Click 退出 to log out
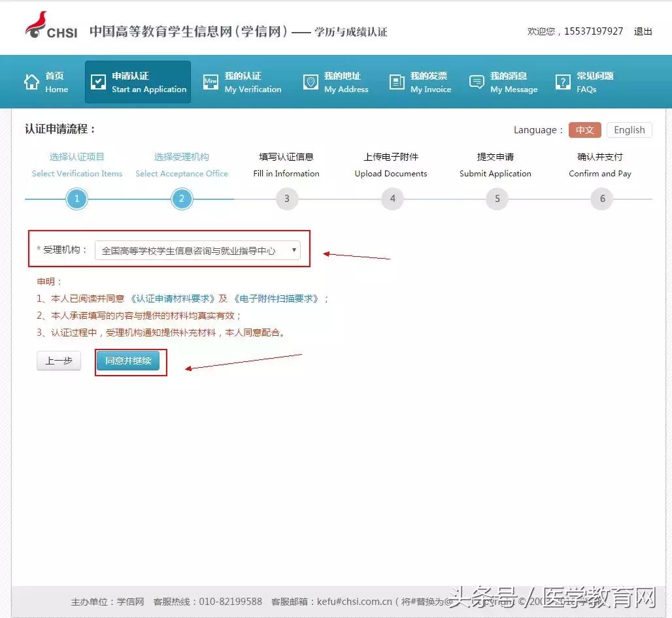 643,31
